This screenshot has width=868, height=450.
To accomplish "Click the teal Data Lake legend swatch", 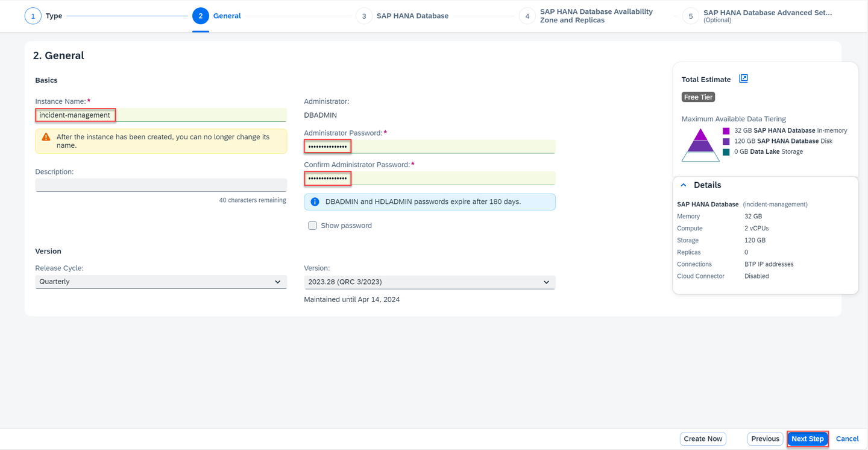I will (x=726, y=152).
